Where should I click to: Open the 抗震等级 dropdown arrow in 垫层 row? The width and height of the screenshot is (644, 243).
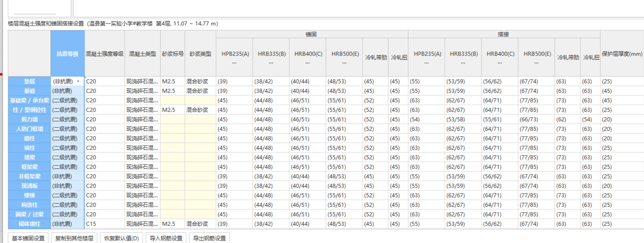(x=78, y=81)
